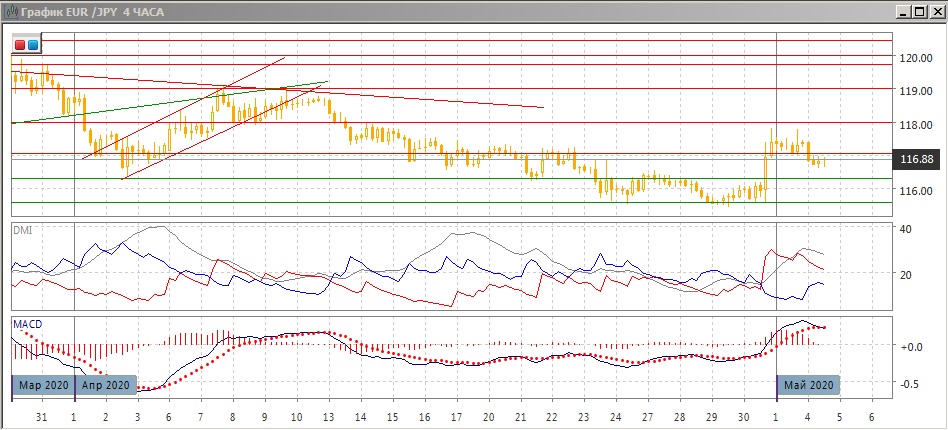Click the 120.00 price axis label
The image size is (948, 430).
click(x=916, y=58)
